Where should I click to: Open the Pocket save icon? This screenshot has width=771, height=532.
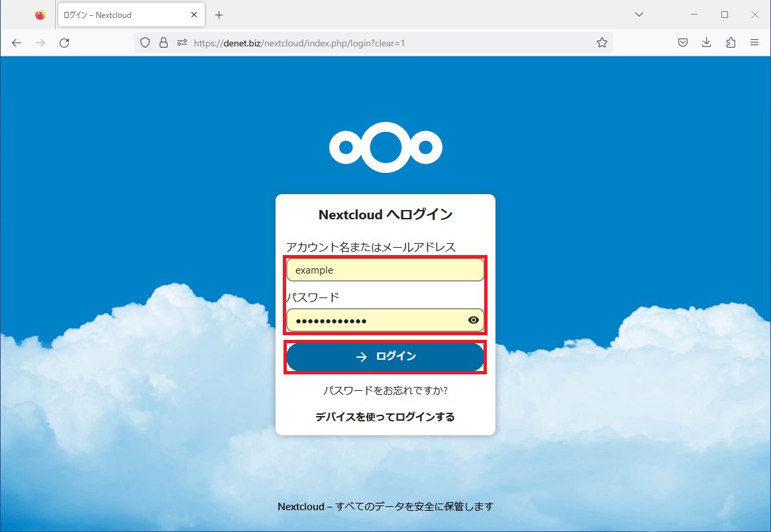click(682, 43)
